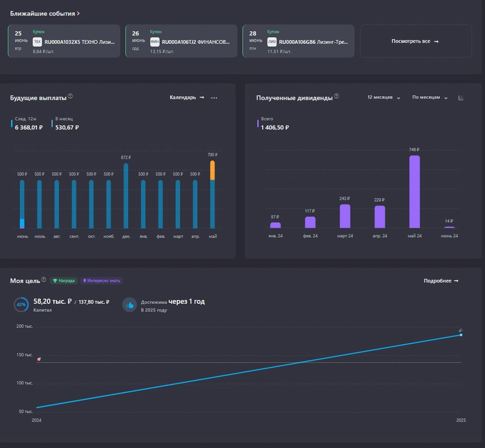
Task: Click the ТЕХ issuer logo on June 25 card
Action: tap(37, 42)
